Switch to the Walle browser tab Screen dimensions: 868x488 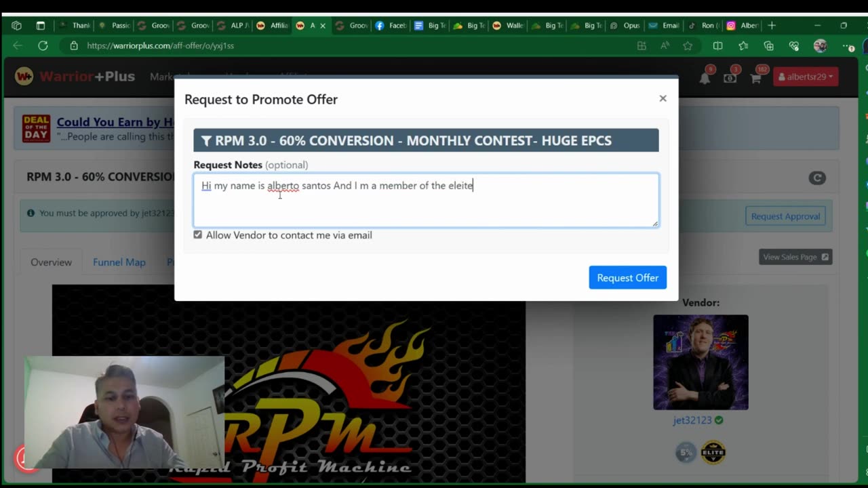pyautogui.click(x=509, y=26)
